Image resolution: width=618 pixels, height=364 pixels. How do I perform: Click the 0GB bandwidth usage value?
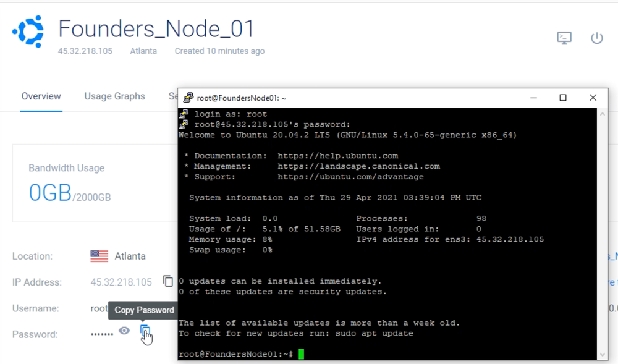(50, 193)
